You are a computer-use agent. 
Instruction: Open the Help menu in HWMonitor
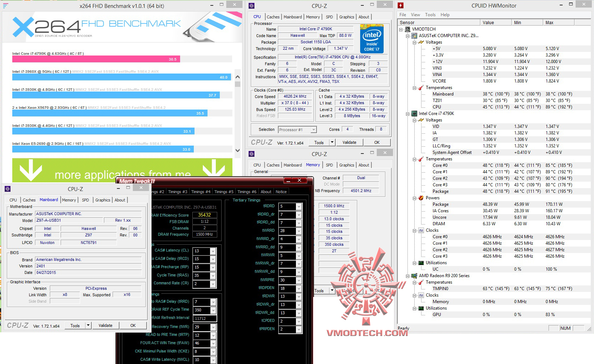445,15
